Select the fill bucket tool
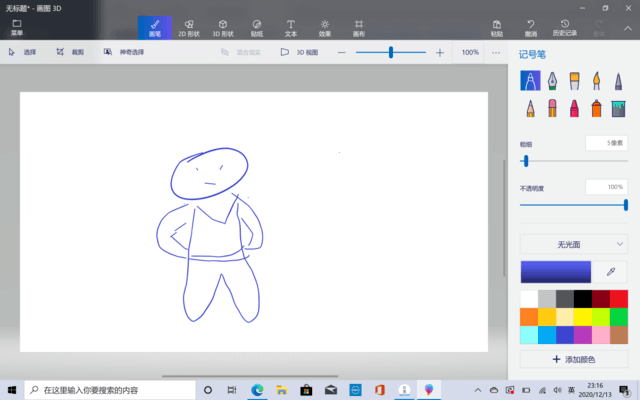The height and width of the screenshot is (400, 640). click(x=618, y=109)
